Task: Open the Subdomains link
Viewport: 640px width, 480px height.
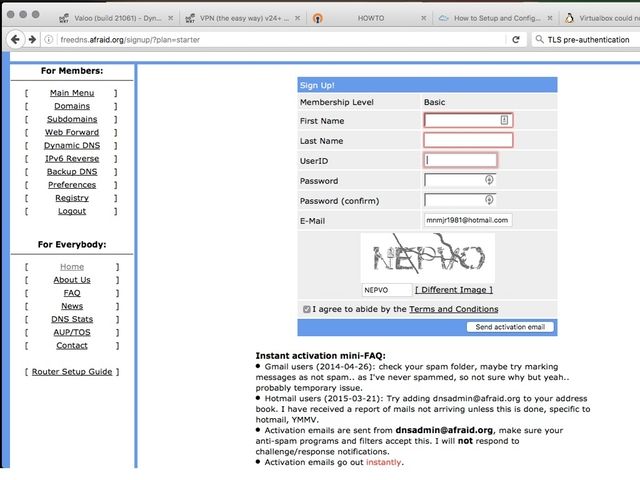Action: tap(72, 119)
